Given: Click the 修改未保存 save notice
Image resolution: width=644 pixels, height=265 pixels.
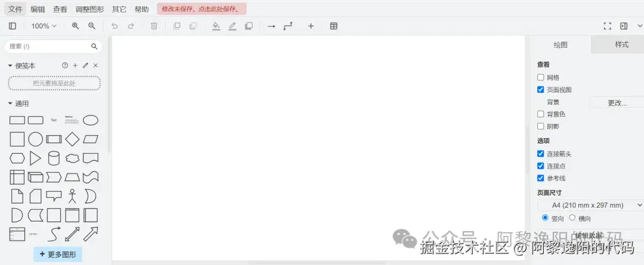Looking at the screenshot, I should pos(202,9).
